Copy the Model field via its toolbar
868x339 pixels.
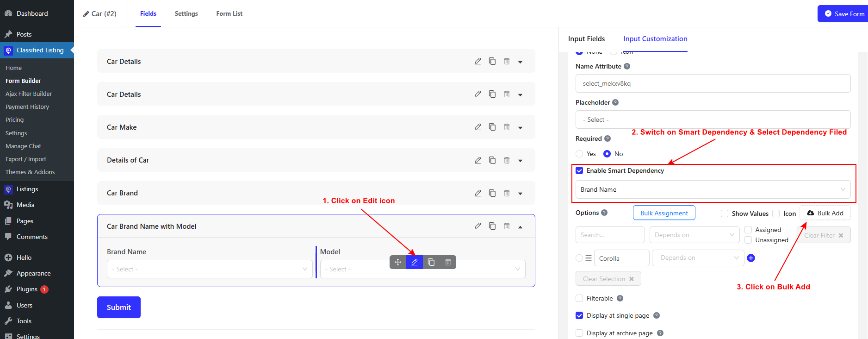click(x=431, y=262)
